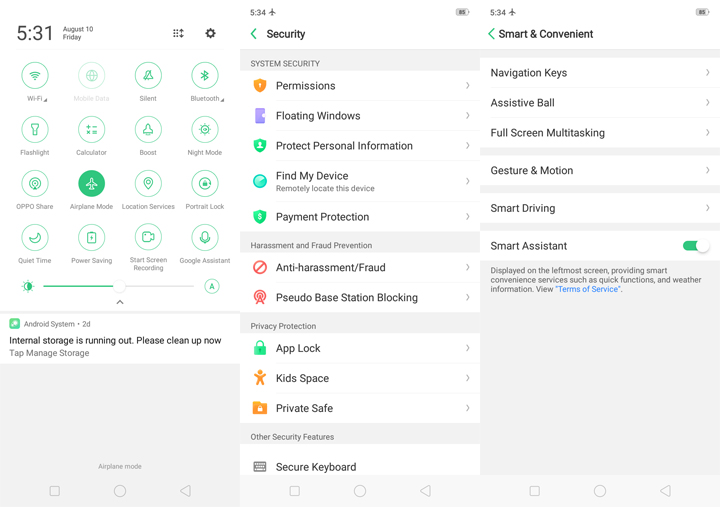Screen dimensions: 720x507
Task: Start Screen Recording from quick tiles
Action: 148,237
